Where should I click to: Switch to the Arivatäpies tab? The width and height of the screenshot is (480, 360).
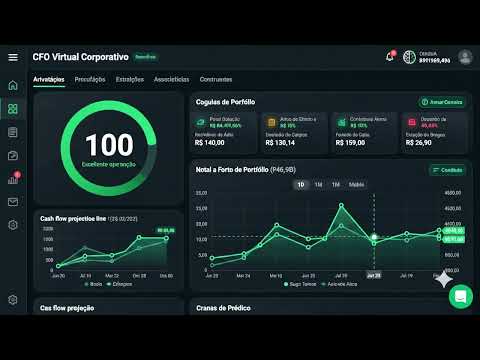point(49,79)
